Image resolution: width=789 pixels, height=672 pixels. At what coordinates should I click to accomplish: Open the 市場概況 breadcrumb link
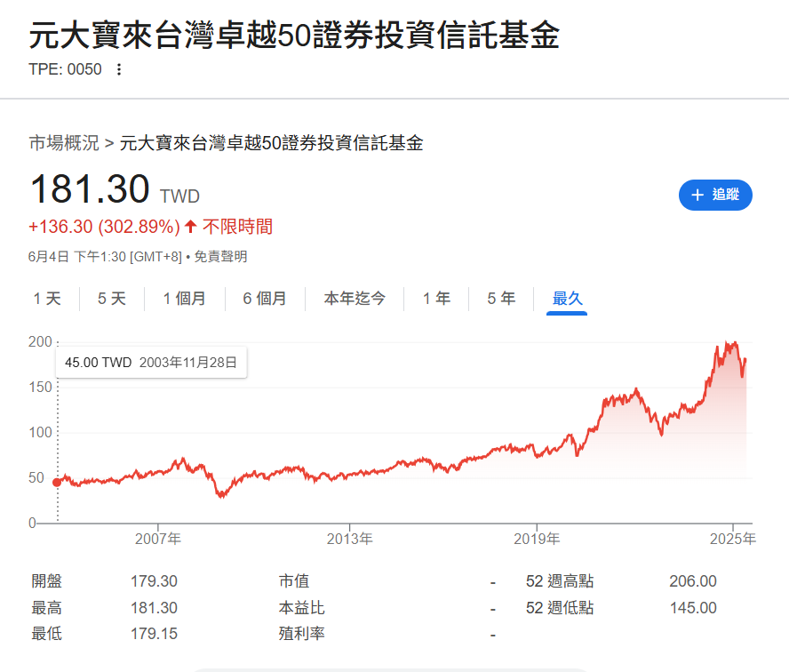pos(64,143)
